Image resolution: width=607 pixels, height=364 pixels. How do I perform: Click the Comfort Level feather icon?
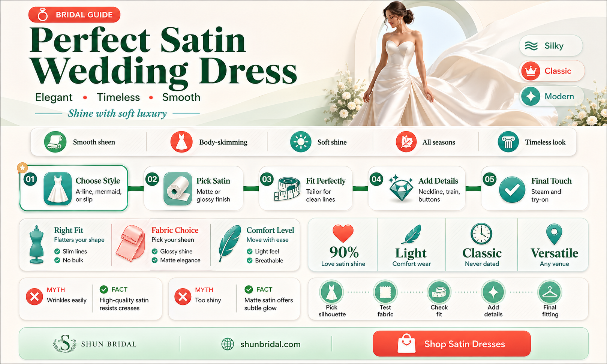229,243
